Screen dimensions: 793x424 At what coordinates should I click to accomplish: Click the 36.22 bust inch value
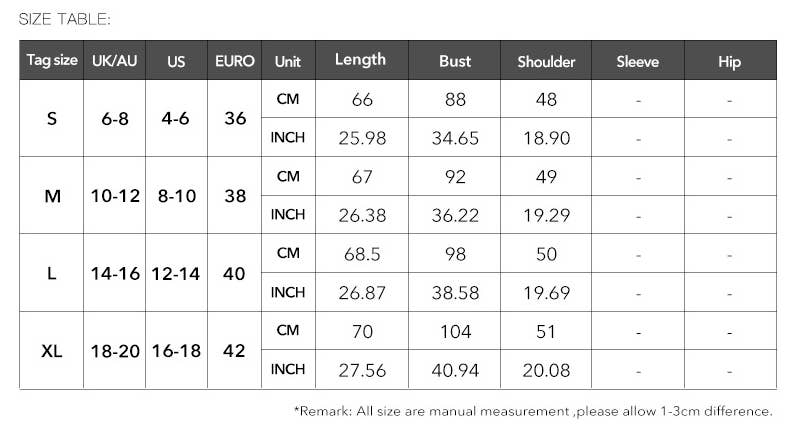tap(455, 215)
